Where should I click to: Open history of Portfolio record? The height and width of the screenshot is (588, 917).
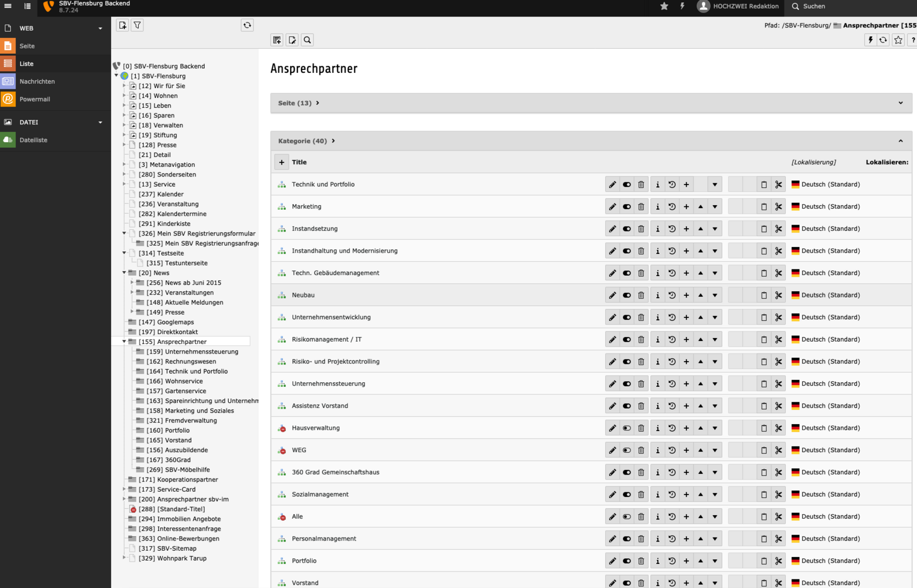click(672, 561)
